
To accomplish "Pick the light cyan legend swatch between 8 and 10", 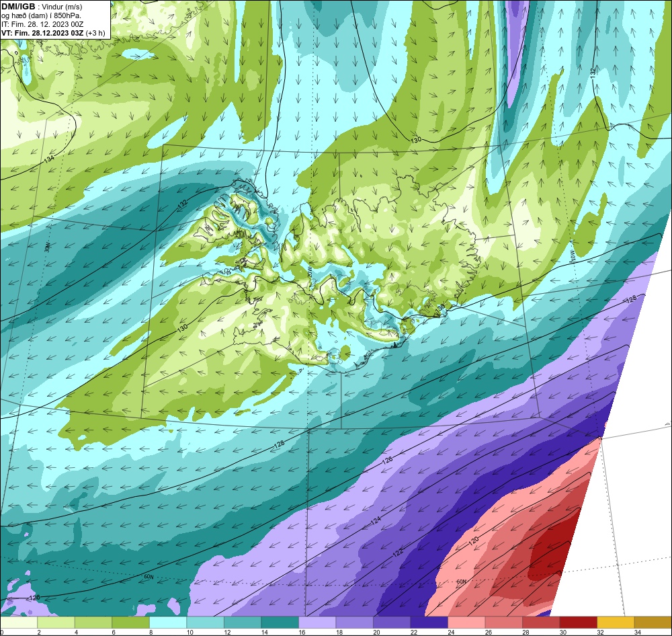I will click(168, 623).
